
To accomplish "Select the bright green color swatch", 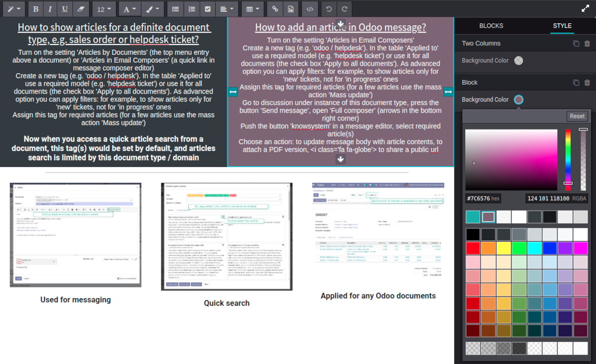I will tap(519, 248).
